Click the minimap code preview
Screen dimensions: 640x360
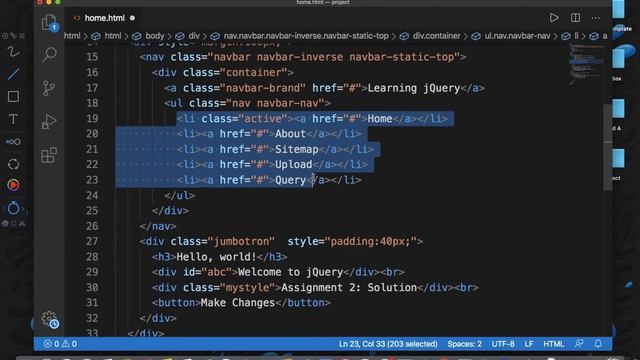tap(586, 63)
